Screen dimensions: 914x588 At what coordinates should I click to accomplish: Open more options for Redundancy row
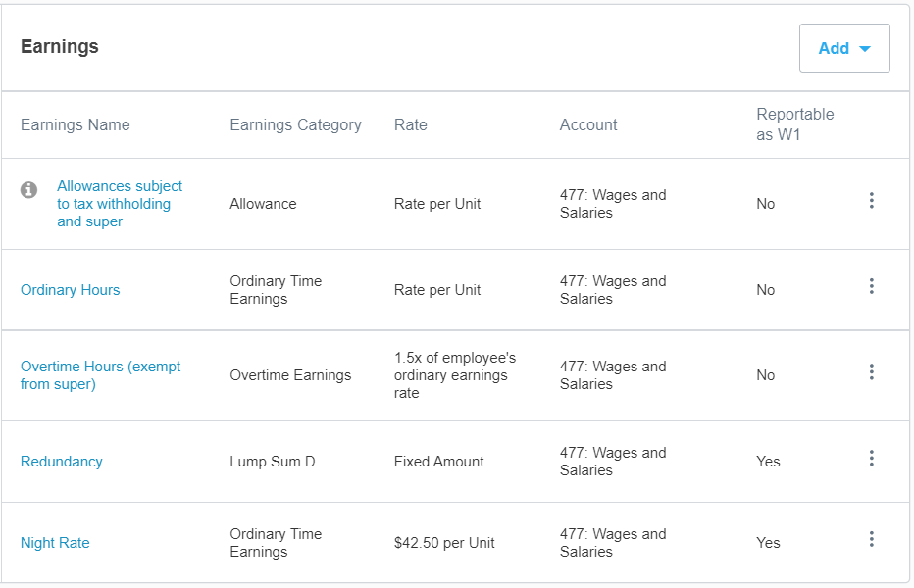coord(871,459)
